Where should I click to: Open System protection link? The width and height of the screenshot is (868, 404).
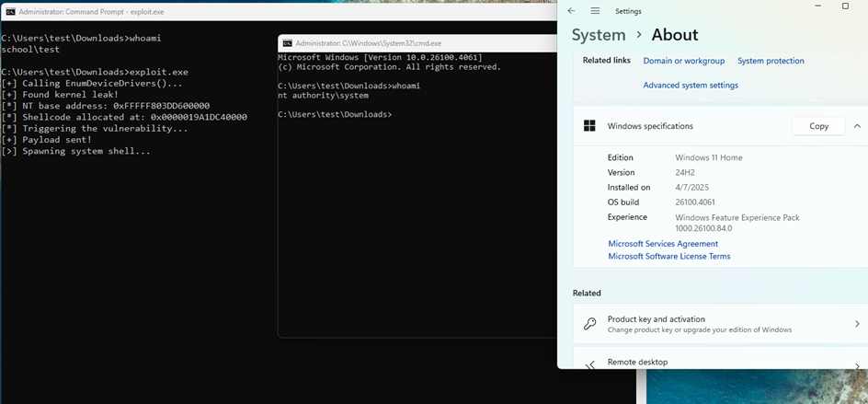coord(771,61)
